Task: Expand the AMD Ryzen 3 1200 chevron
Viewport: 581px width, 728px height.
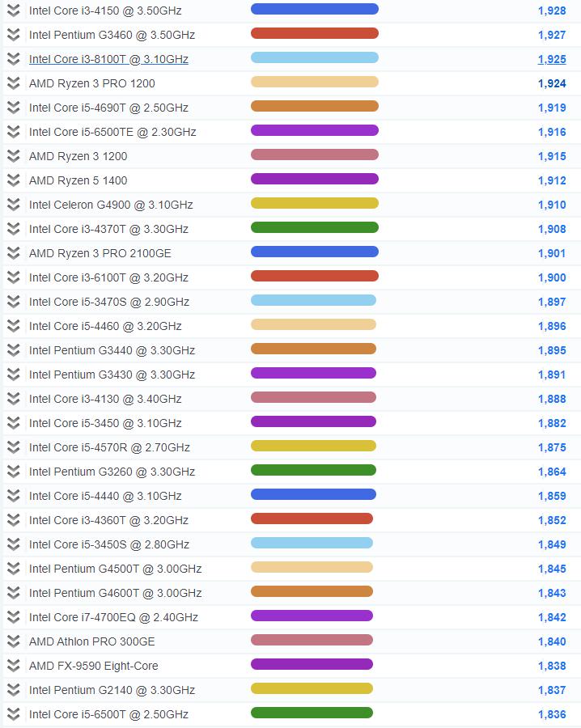Action: pyautogui.click(x=14, y=156)
